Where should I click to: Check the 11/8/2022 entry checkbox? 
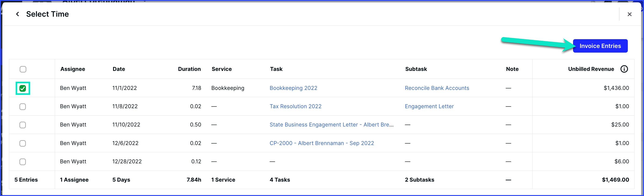coord(23,107)
